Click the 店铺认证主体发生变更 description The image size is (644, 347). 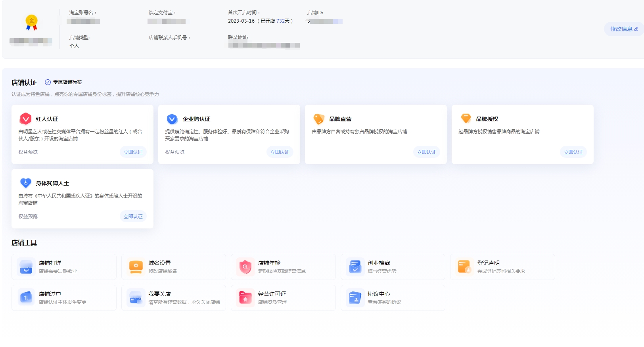[63, 302]
